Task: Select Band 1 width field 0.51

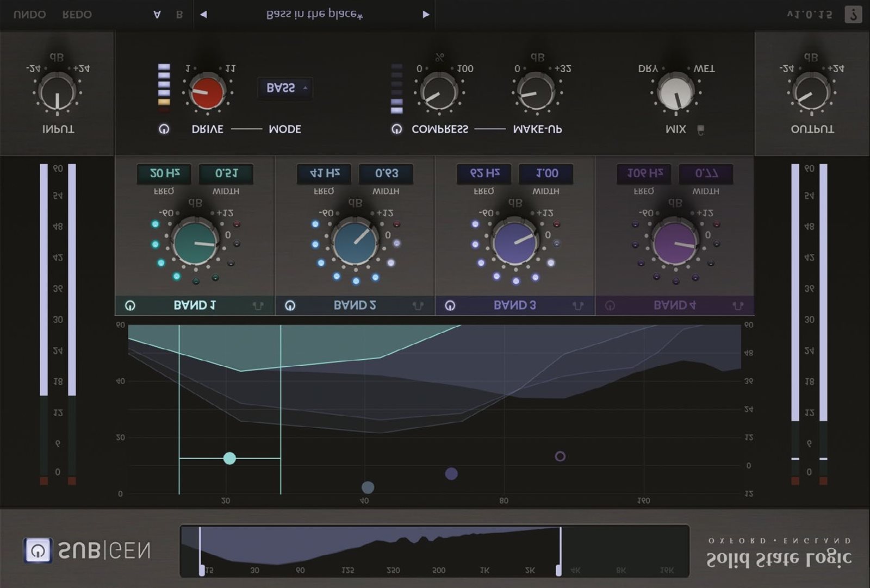Action: [226, 174]
